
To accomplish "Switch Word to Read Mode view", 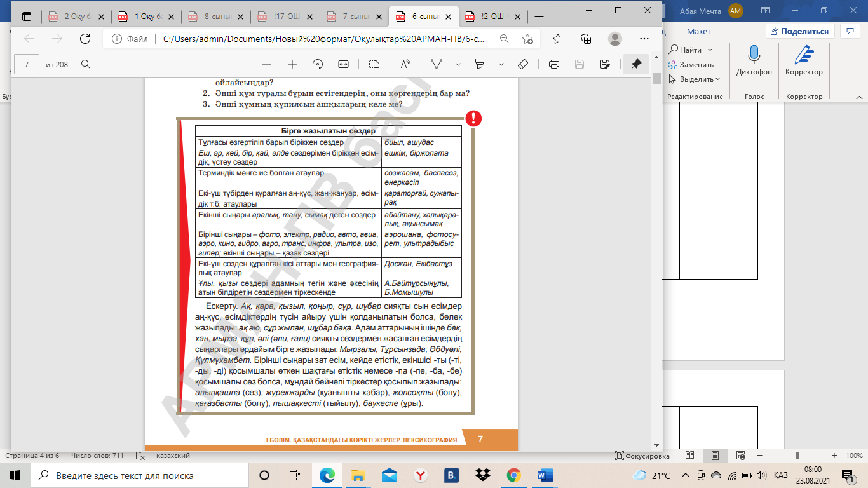I will 690,456.
